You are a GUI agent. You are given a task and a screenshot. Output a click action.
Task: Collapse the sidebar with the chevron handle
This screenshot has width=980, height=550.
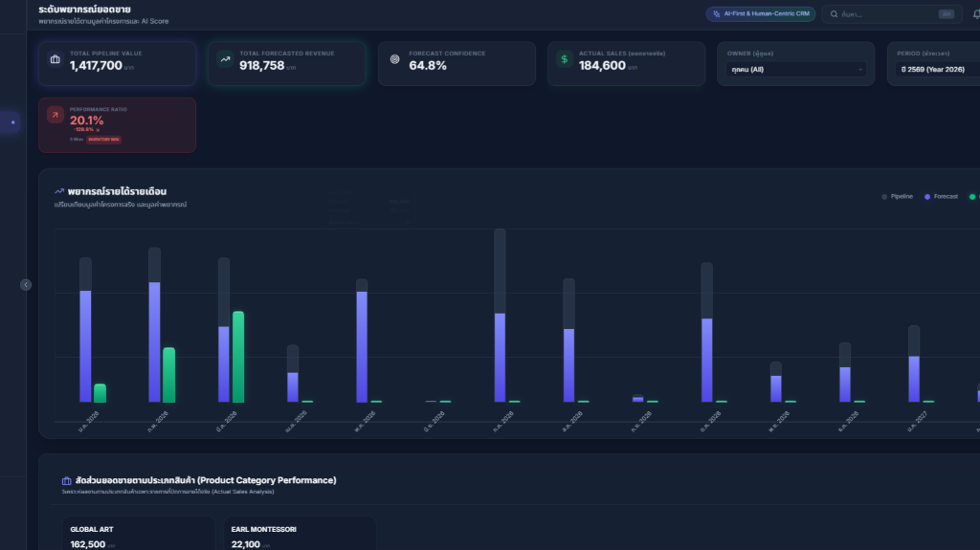pos(26,285)
